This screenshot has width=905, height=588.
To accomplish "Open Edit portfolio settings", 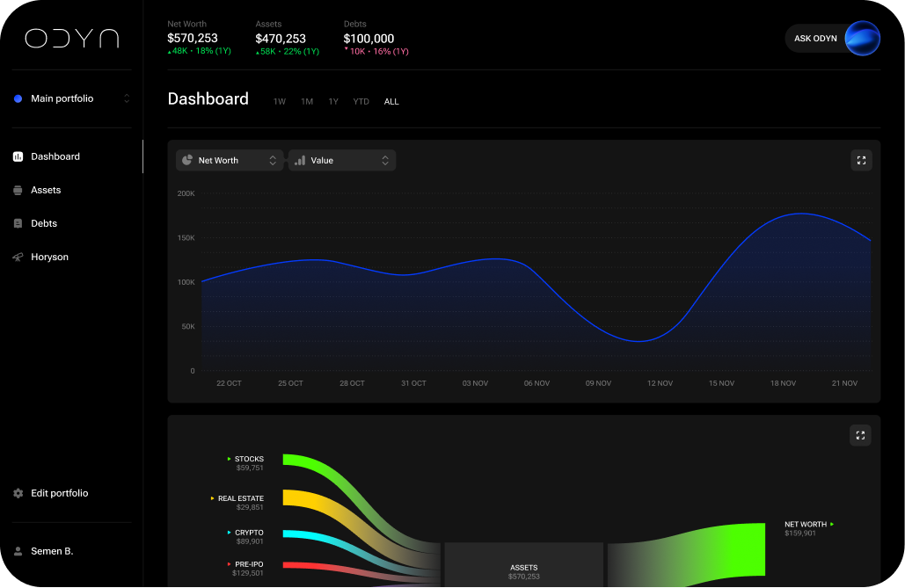I will (59, 493).
